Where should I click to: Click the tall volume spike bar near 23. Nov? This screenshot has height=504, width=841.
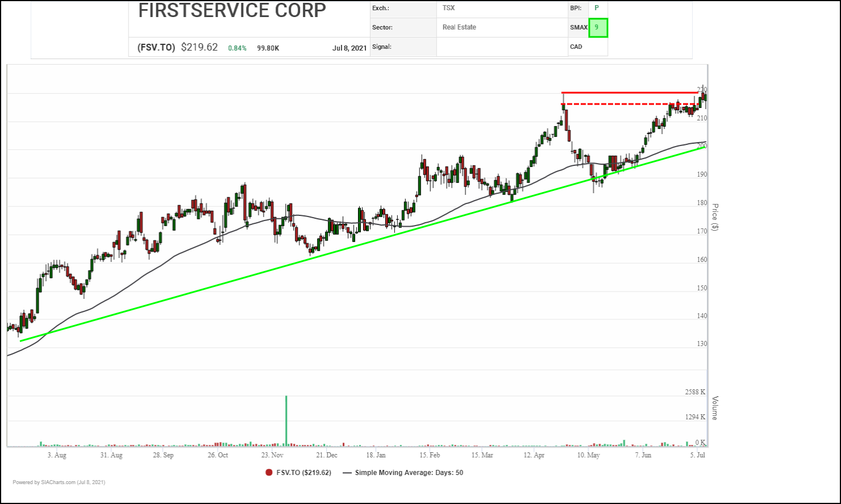(x=286, y=420)
